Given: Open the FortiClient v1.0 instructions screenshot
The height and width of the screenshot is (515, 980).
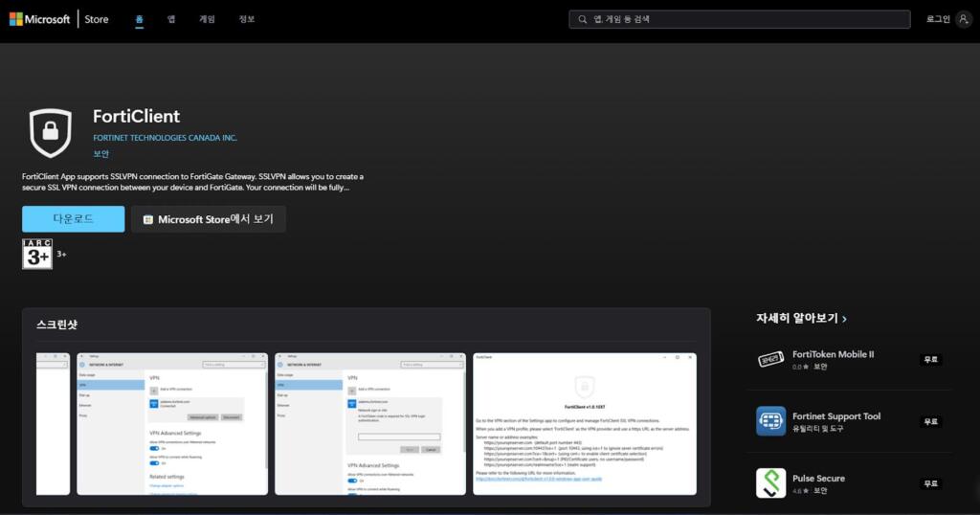Looking at the screenshot, I should (585, 423).
